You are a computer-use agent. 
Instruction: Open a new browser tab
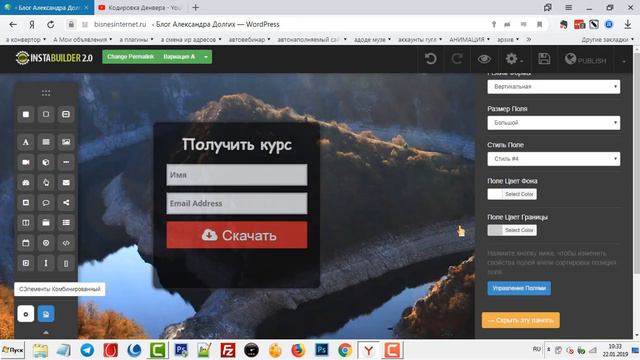pos(196,7)
